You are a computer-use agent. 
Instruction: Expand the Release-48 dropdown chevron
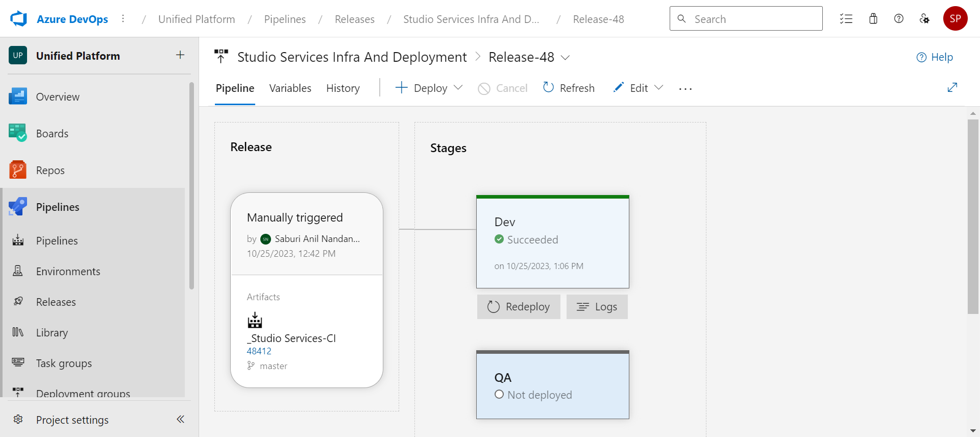[x=565, y=58]
